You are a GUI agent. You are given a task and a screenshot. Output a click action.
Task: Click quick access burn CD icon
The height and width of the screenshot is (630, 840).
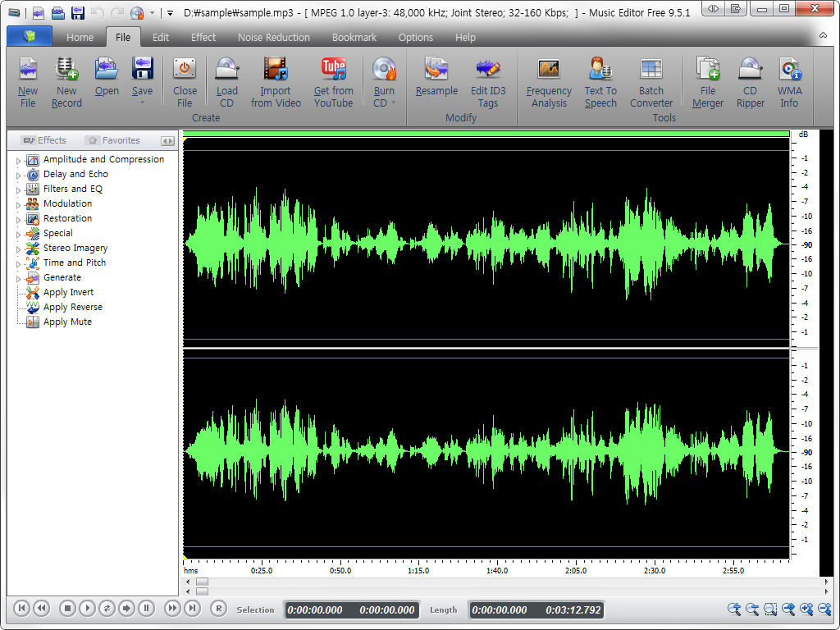point(137,11)
